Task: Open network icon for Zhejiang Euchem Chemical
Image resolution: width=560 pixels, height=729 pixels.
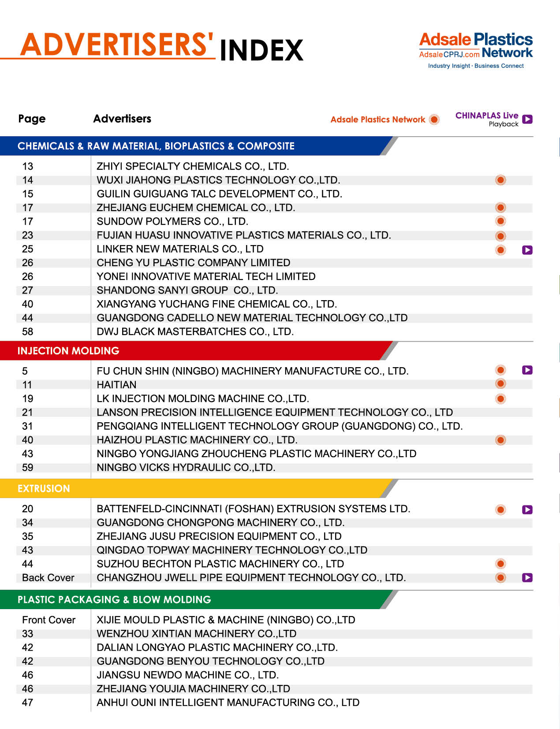Action: tap(500, 208)
